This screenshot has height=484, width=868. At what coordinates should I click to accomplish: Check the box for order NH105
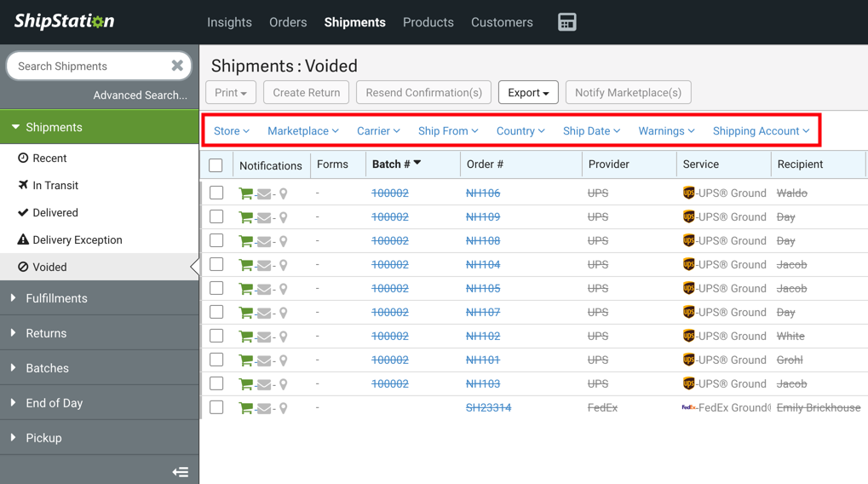click(216, 288)
